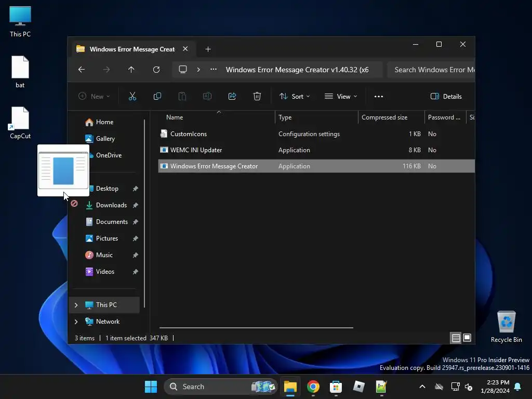Image resolution: width=532 pixels, height=399 pixels.
Task: Click the muted volume tray icon
Action: click(x=469, y=387)
